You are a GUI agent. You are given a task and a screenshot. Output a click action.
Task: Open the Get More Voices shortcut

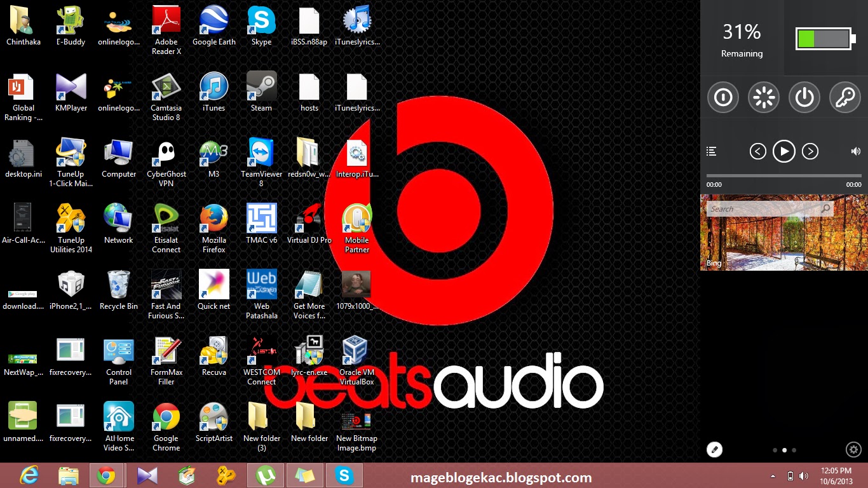309,294
